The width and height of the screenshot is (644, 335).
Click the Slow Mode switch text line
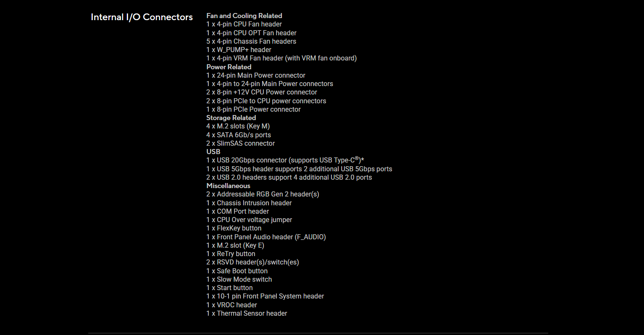pyautogui.click(x=239, y=279)
